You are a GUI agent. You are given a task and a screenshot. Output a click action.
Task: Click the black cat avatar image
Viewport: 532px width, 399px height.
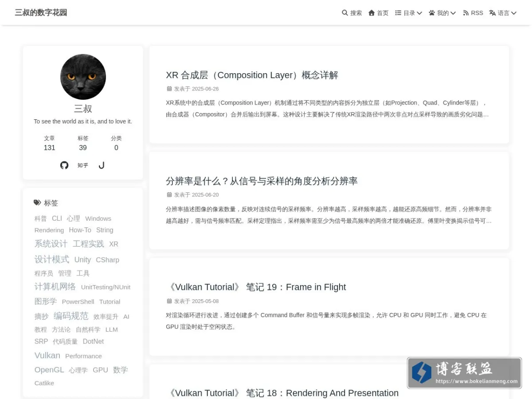pos(83,77)
